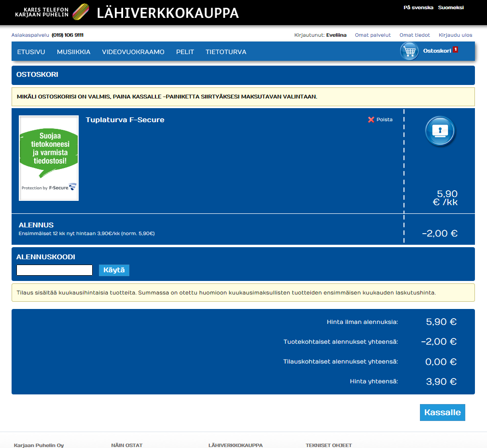Click the Karis Telefon striped logo
This screenshot has width=487, height=448.
click(81, 12)
